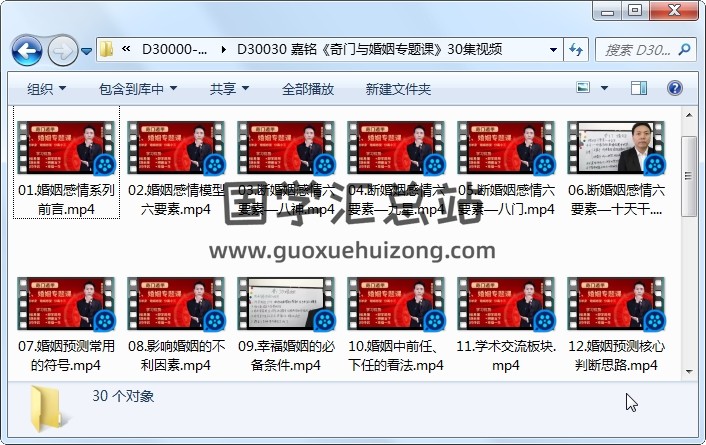Screen dimensions: 706x445
Task: Toggle the preview pane
Action: click(639, 88)
